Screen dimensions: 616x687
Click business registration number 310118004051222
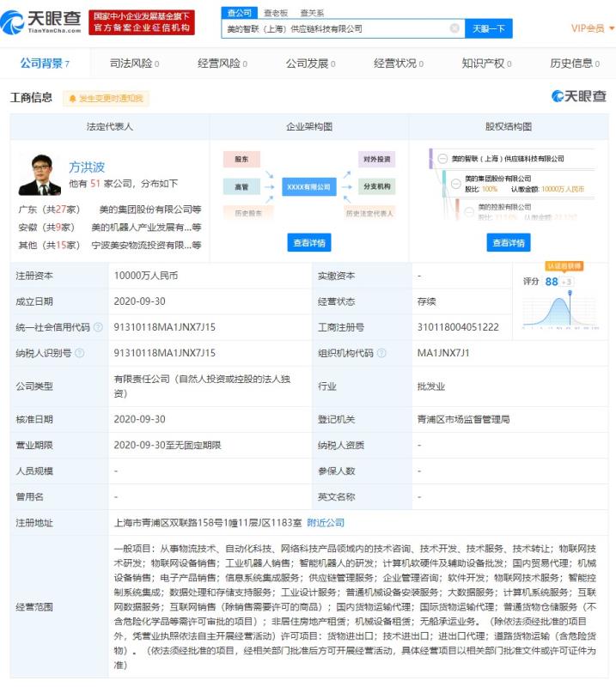[x=458, y=327]
